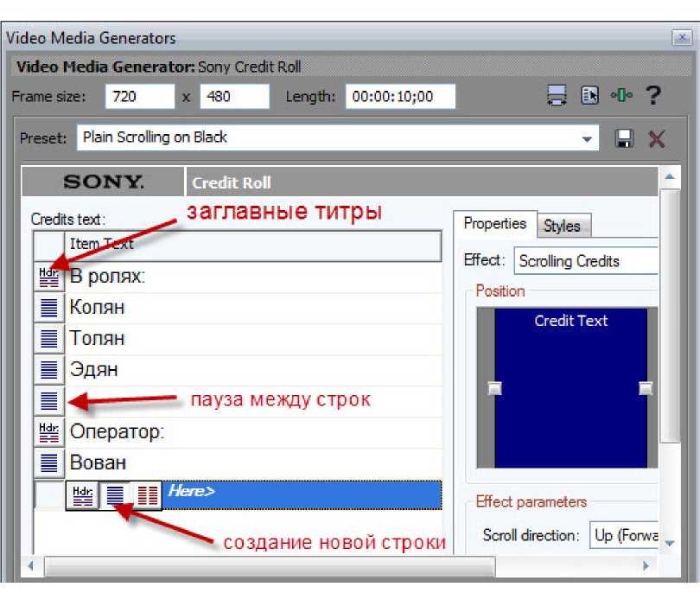Delete preset with red X icon

656,139
